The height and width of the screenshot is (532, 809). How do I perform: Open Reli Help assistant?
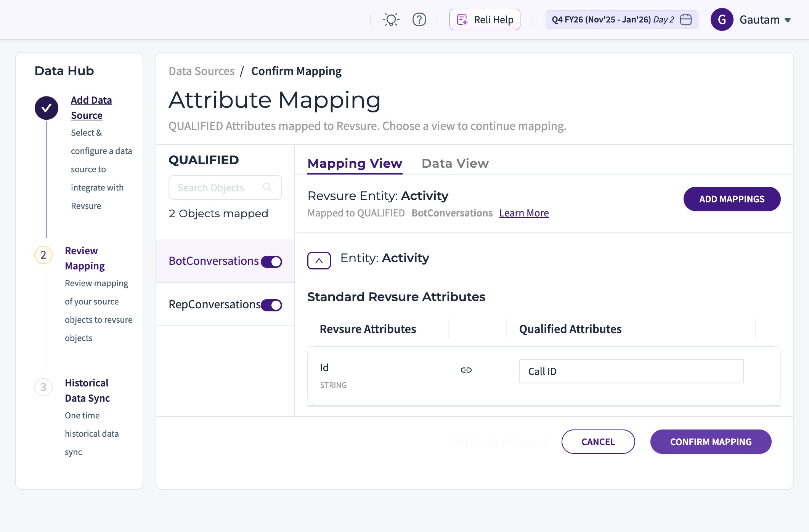(485, 19)
